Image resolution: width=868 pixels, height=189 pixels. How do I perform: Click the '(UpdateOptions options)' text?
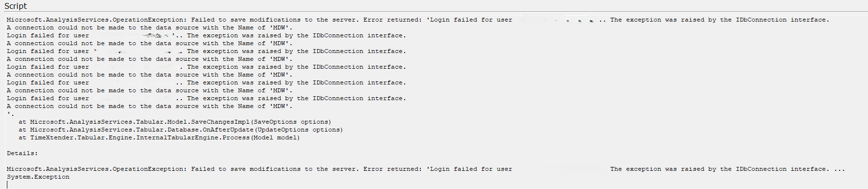tap(298, 130)
